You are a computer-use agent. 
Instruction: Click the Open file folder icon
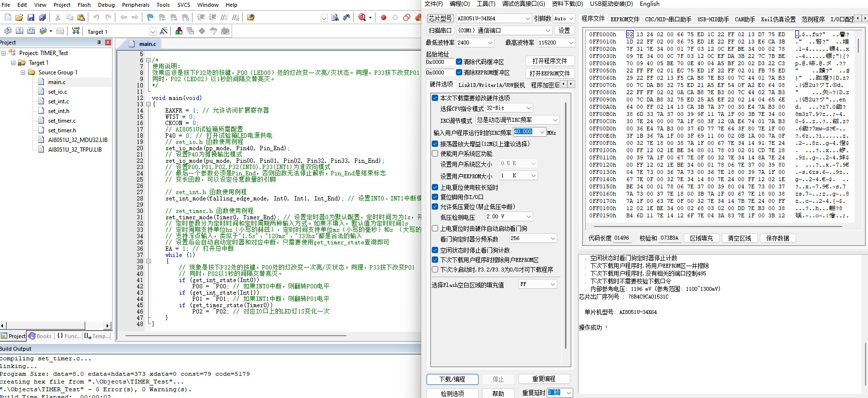19,17
